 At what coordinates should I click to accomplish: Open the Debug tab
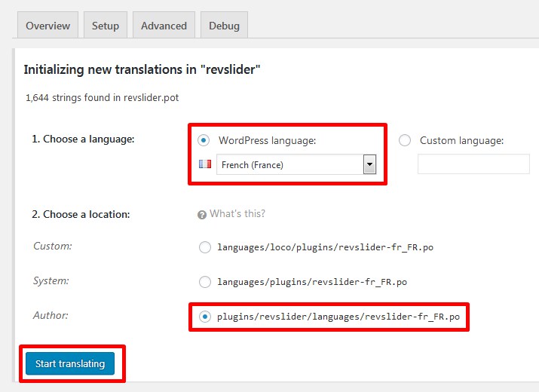[x=224, y=25]
